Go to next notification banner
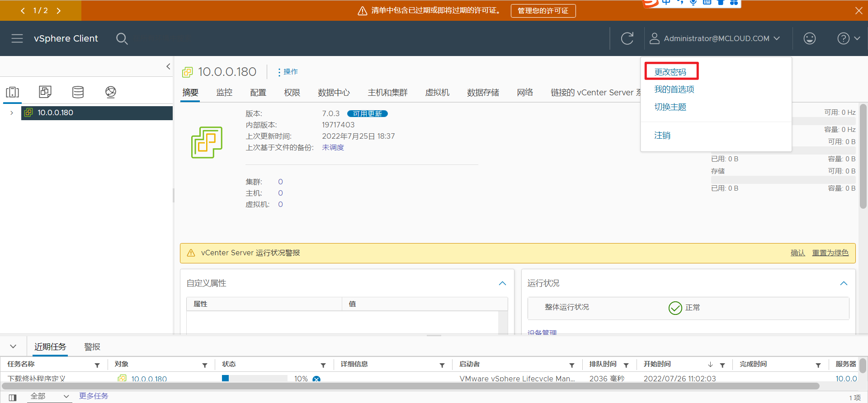 [58, 10]
